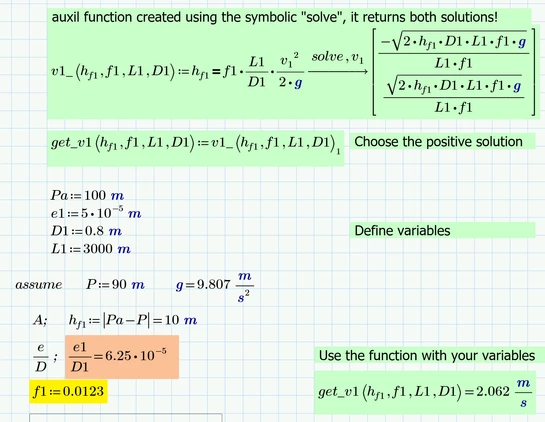Click the "solve, v1" symbolic keyword

(337, 57)
